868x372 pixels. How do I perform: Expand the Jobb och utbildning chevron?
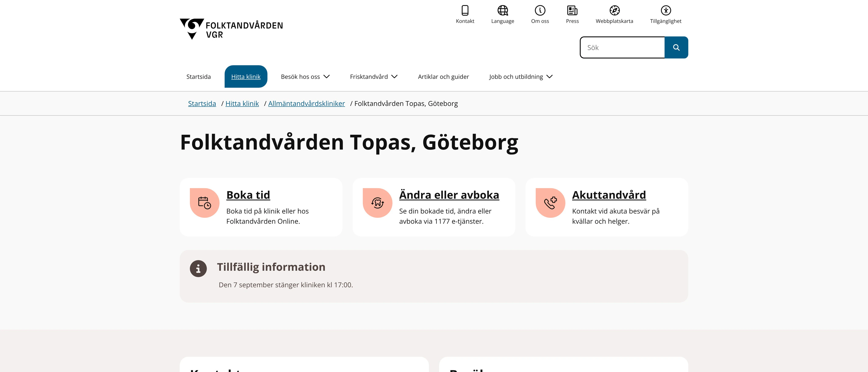(x=549, y=77)
